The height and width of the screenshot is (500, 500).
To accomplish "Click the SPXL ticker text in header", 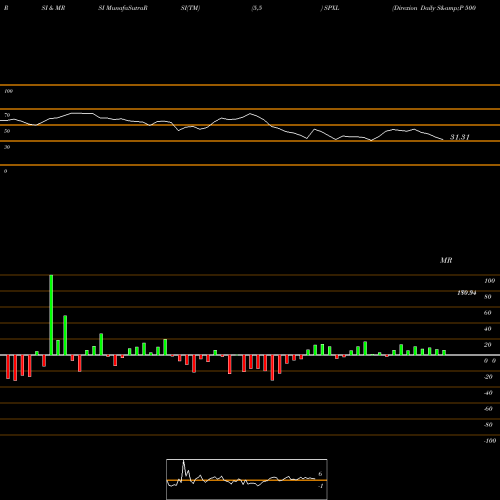I will click(x=331, y=8).
